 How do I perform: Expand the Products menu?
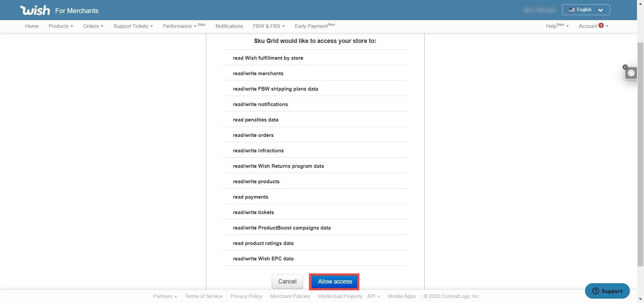61,26
